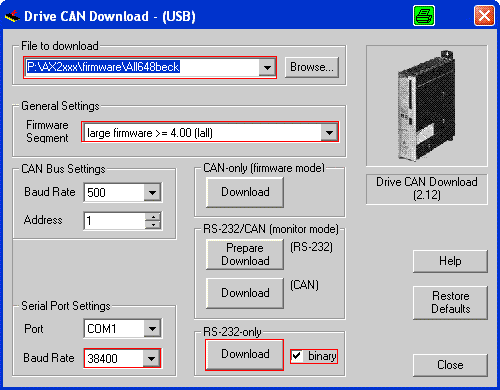
Task: Click the 'large firmware >= 4.00 (lall)' text
Action: tap(150, 133)
